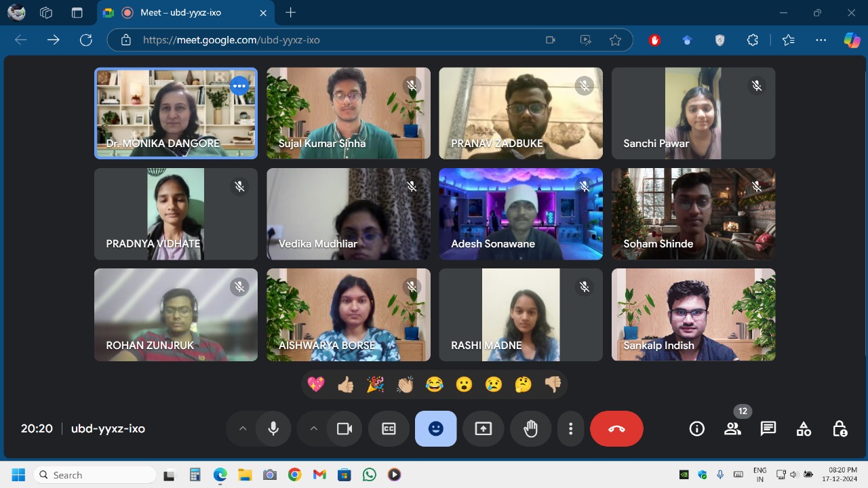This screenshot has width=868, height=488.
Task: Raise hand in the meeting
Action: click(530, 428)
